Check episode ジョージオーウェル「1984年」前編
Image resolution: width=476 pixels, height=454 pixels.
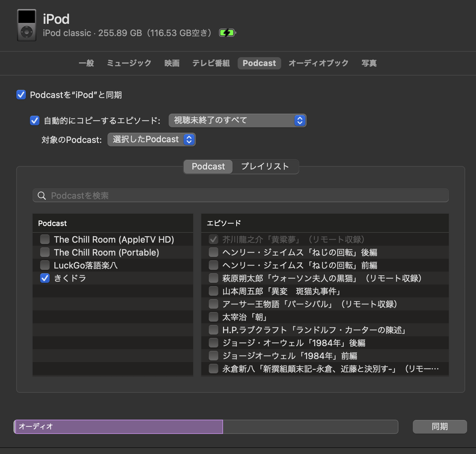214,356
